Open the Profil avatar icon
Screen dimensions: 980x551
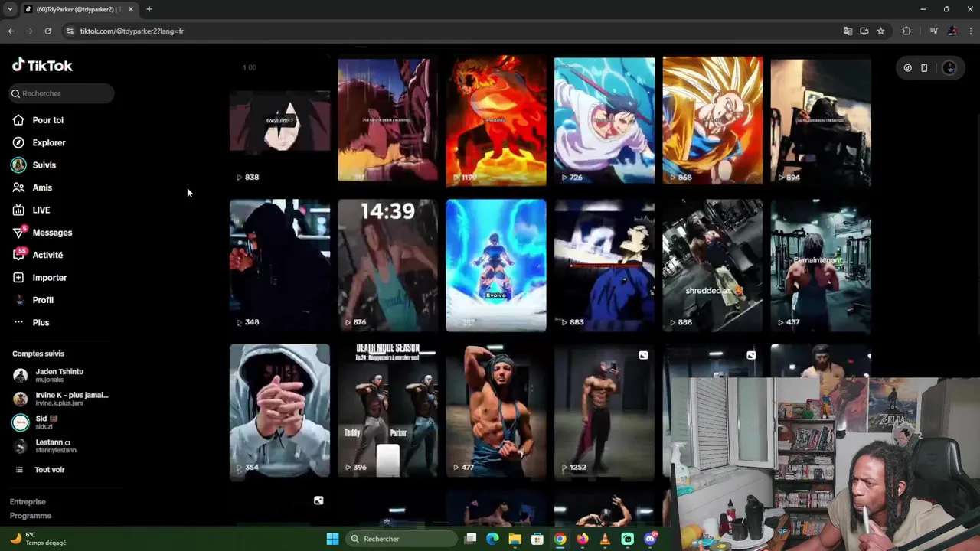click(19, 300)
